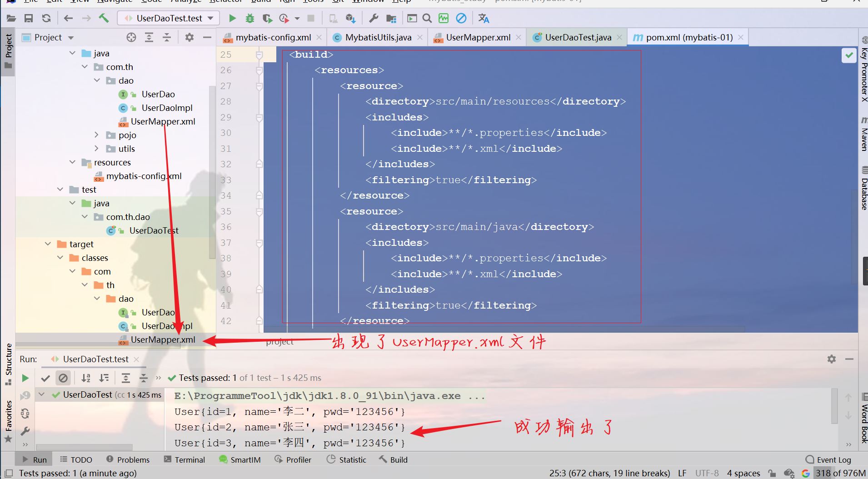This screenshot has width=868, height=479.
Task: Open the TODO tool window
Action: (76, 460)
